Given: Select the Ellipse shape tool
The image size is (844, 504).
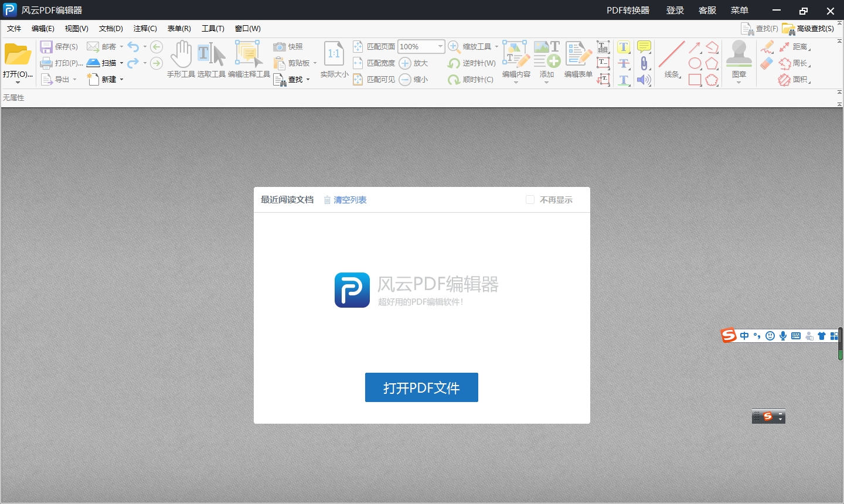Looking at the screenshot, I should pyautogui.click(x=695, y=63).
